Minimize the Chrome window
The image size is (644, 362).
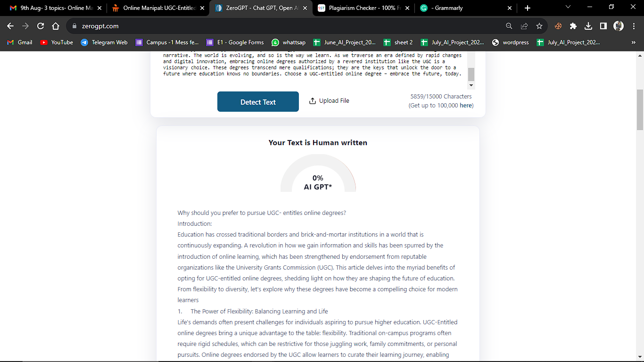tap(589, 7)
